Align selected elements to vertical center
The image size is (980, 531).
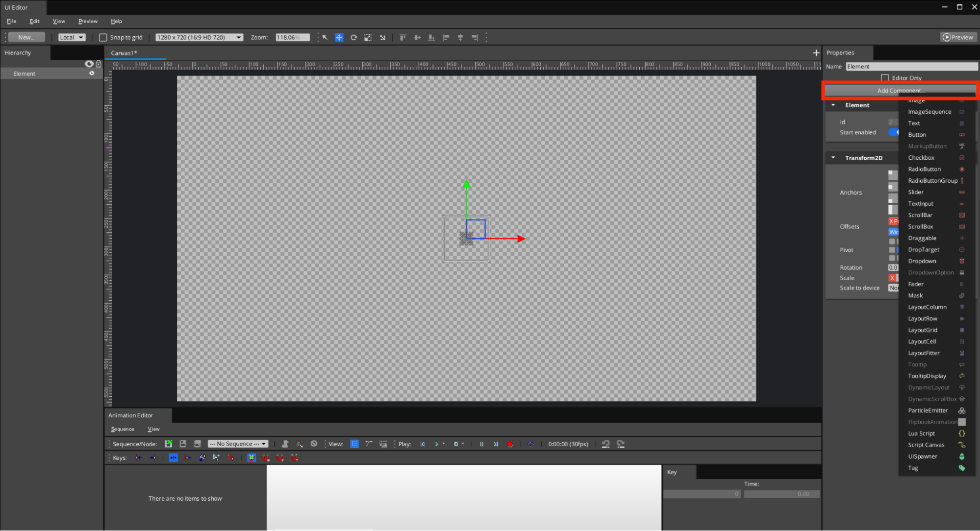click(417, 37)
